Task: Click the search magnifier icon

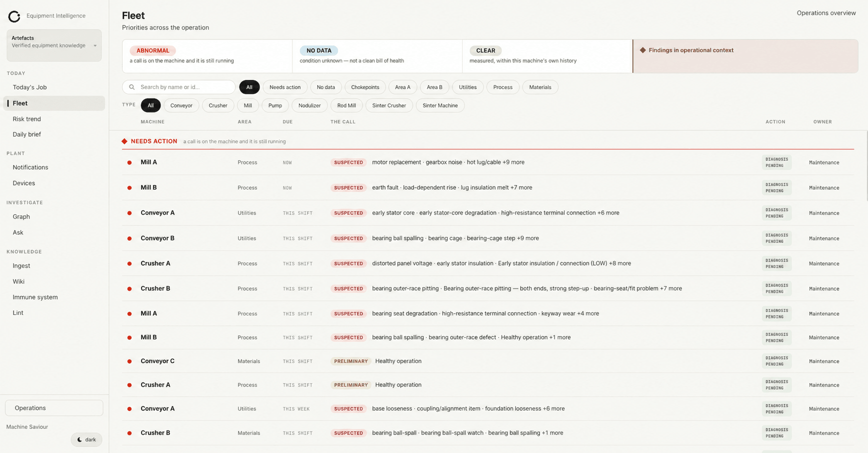Action: tap(132, 87)
